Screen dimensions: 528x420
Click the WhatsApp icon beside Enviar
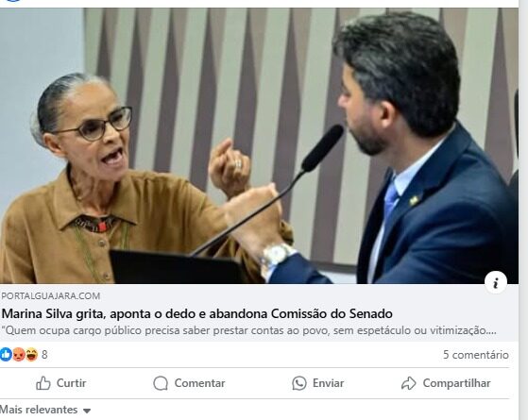click(x=299, y=383)
